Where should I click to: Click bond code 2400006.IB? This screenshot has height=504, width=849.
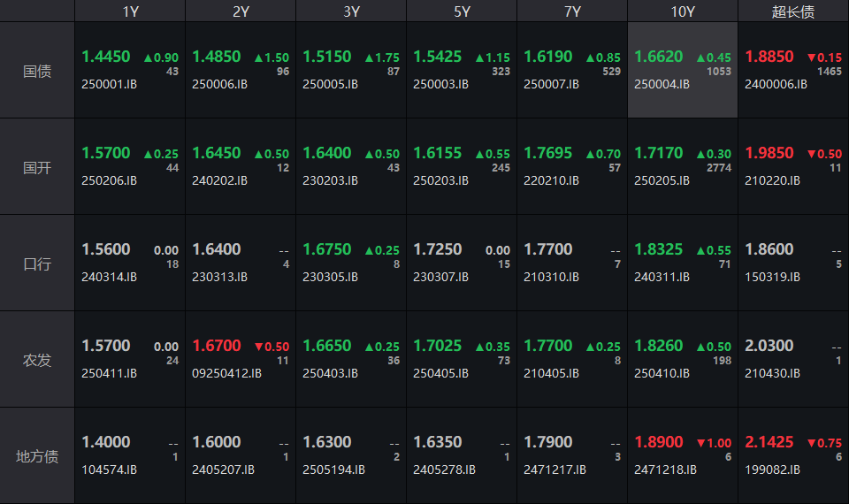776,84
